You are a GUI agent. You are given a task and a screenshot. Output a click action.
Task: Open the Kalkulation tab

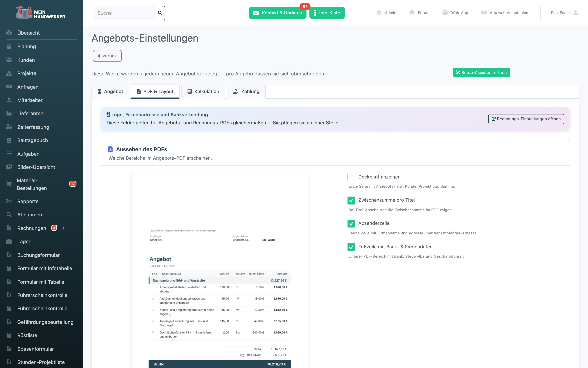coord(203,91)
